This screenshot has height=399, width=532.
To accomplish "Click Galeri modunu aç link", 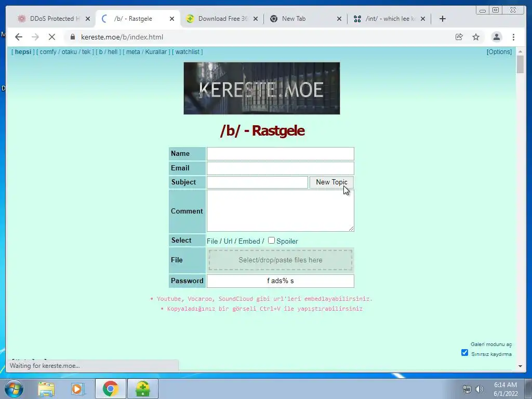I will click(491, 344).
